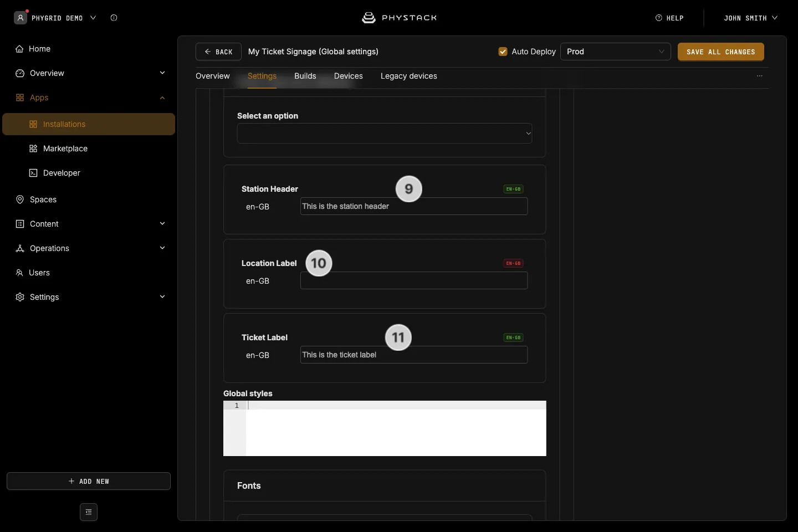Collapse the Apps sidebar section
The width and height of the screenshot is (798, 532).
[162, 98]
